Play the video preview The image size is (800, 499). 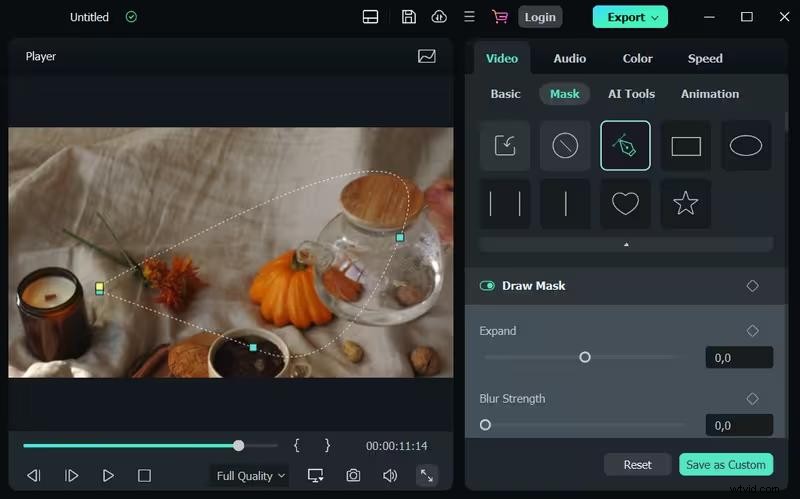[x=108, y=476]
